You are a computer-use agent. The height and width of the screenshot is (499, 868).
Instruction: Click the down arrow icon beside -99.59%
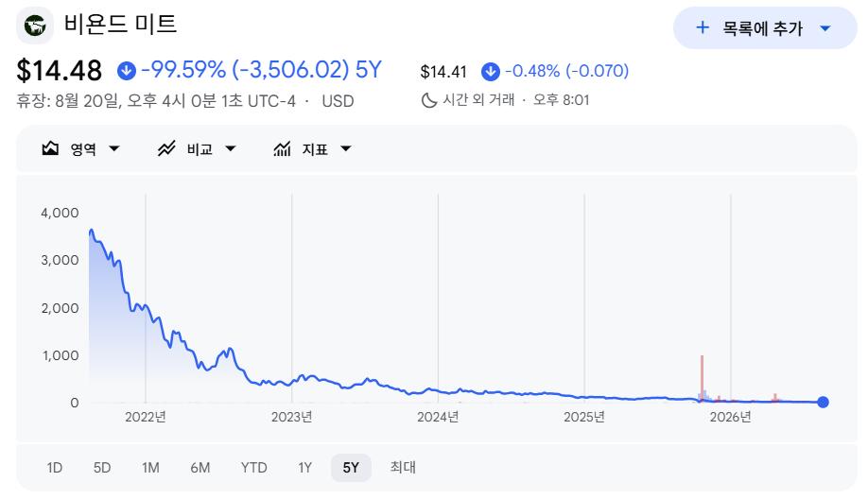pos(127,71)
